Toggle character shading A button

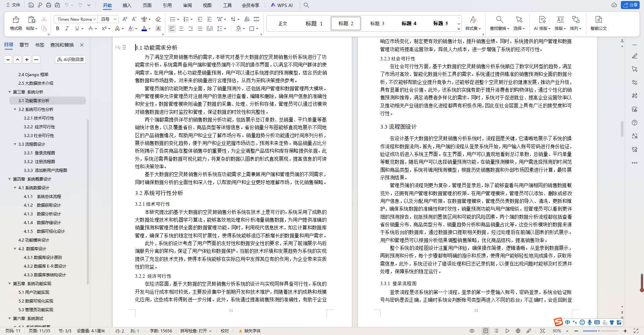tap(158, 29)
